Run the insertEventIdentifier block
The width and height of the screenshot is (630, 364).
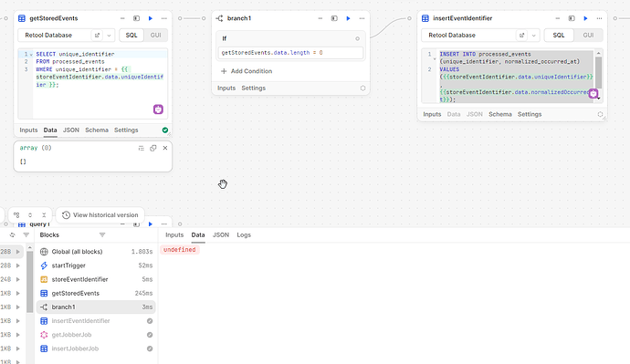pyautogui.click(x=585, y=18)
